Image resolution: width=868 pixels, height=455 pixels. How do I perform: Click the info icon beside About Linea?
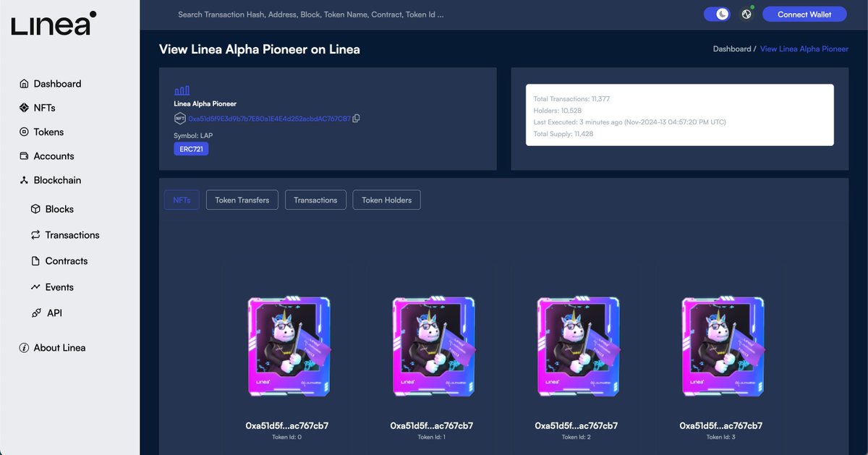tap(24, 348)
